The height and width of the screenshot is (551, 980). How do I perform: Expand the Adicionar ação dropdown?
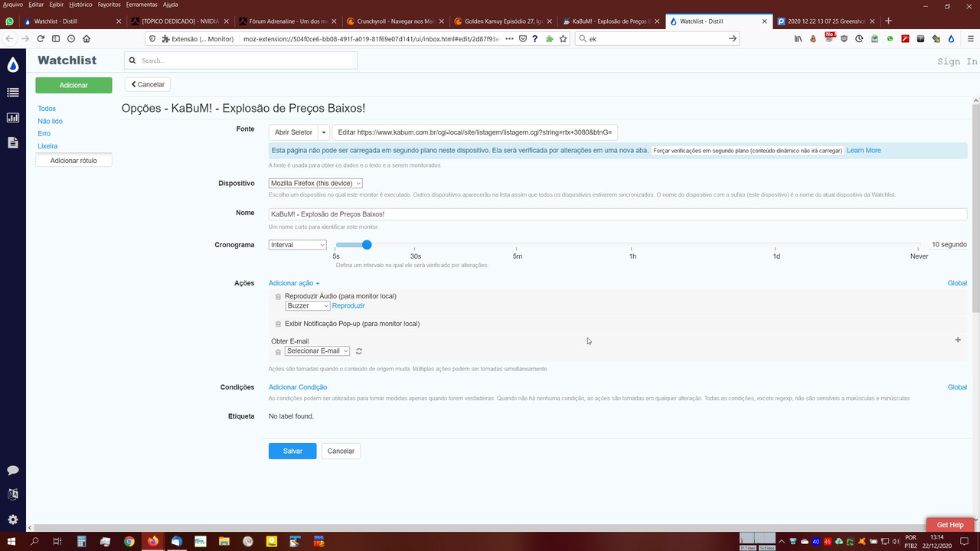[294, 283]
